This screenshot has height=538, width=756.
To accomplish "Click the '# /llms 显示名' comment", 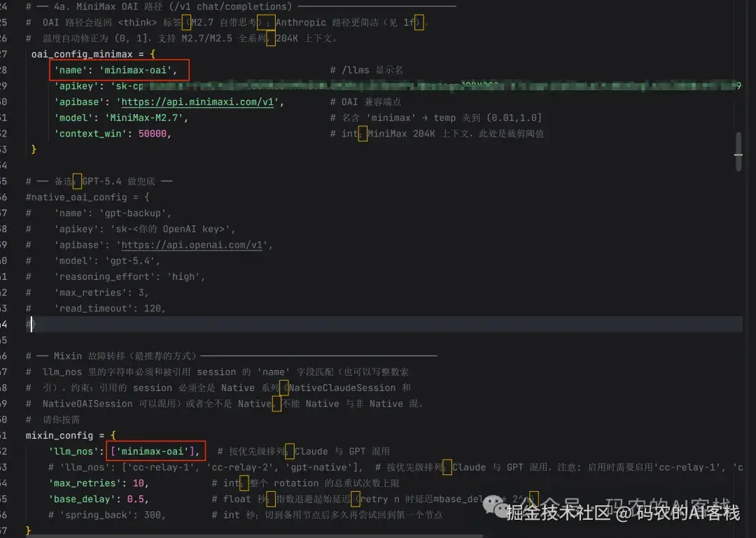I will tap(366, 70).
